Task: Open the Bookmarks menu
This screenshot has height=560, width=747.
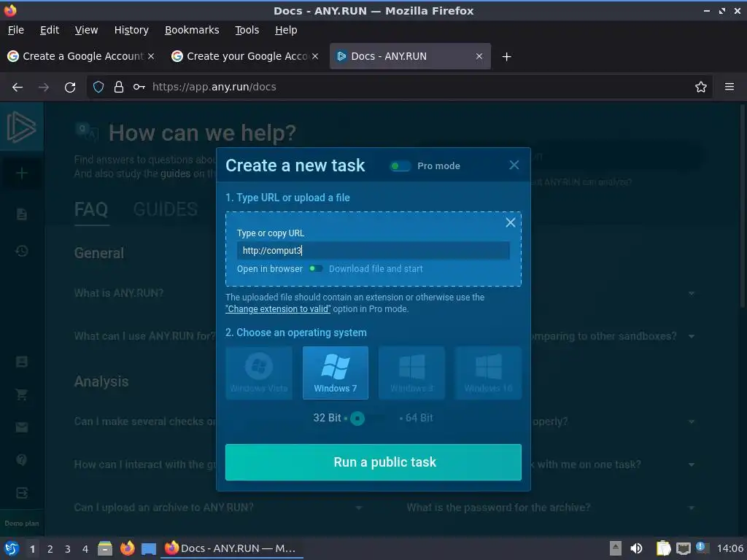Action: pyautogui.click(x=192, y=30)
